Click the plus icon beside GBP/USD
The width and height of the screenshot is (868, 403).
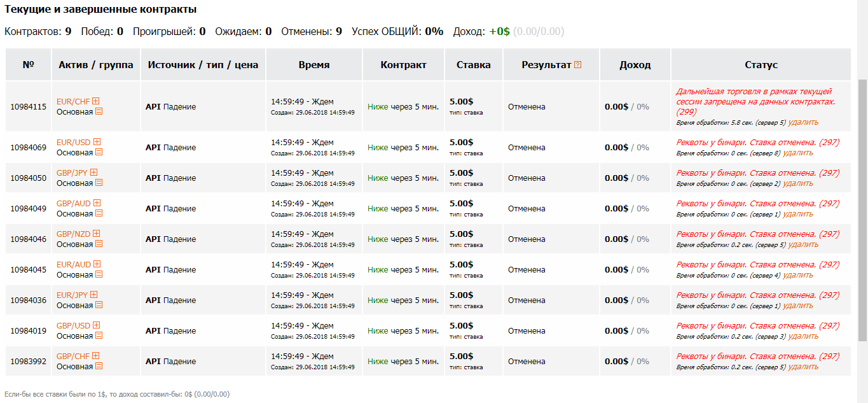tap(97, 325)
